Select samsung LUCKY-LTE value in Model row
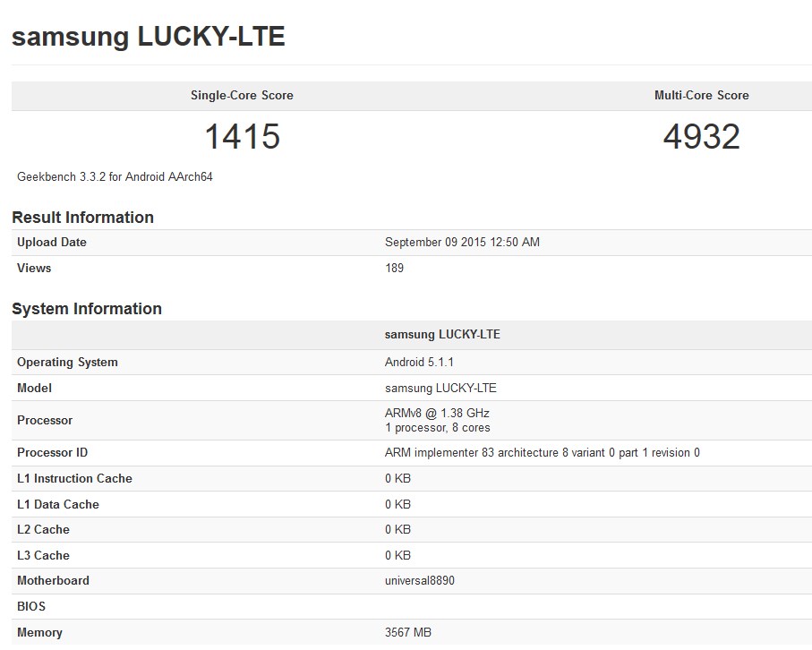 coord(440,388)
